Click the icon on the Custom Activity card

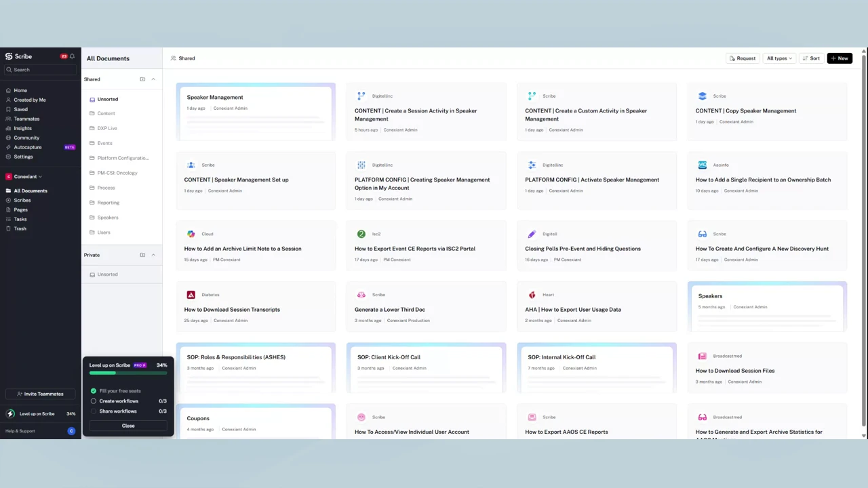click(532, 96)
